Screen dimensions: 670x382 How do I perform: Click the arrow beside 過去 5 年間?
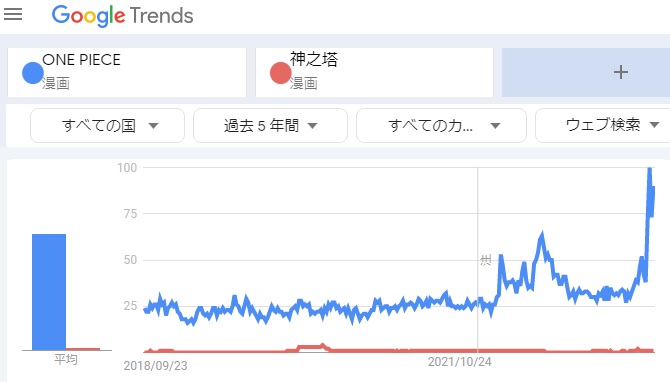coord(313,126)
